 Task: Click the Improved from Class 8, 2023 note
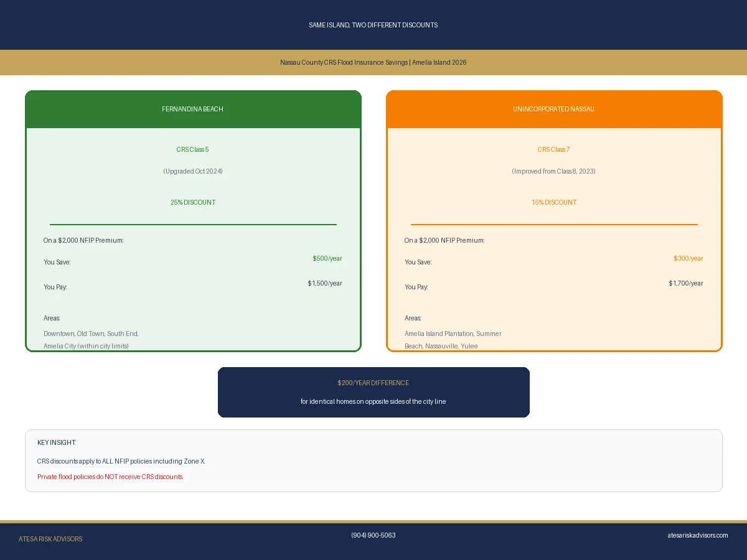554,171
